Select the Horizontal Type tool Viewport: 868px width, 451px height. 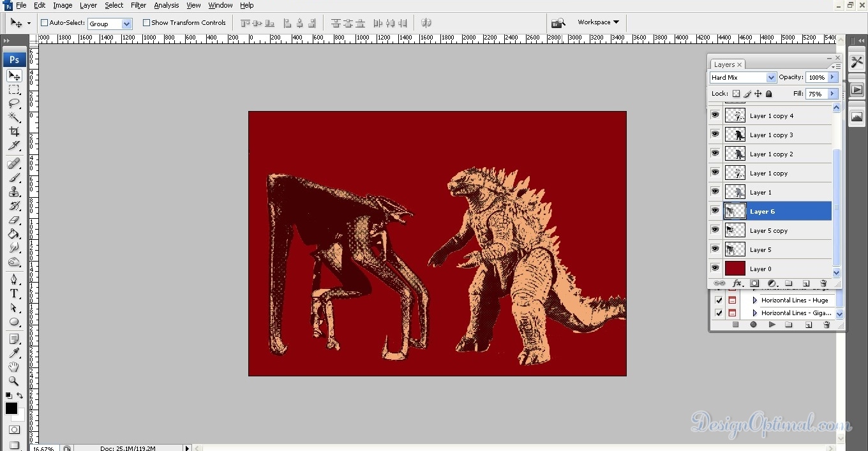coord(14,293)
